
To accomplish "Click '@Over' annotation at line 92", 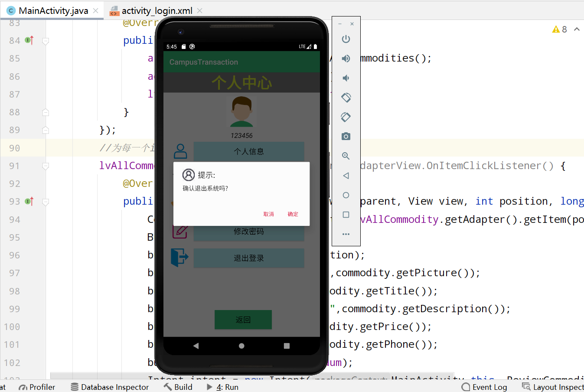I will (138, 183).
